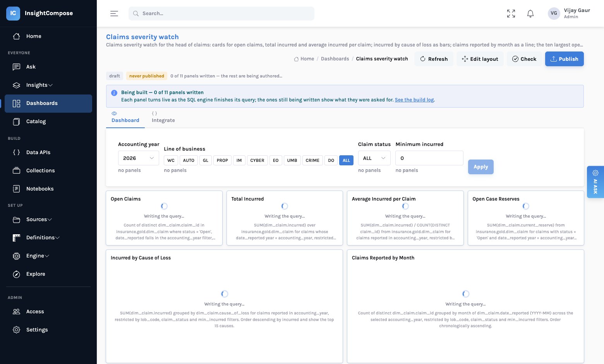Click the Home house icon in sidebar
Screen dimensions: 604x364
16,36
